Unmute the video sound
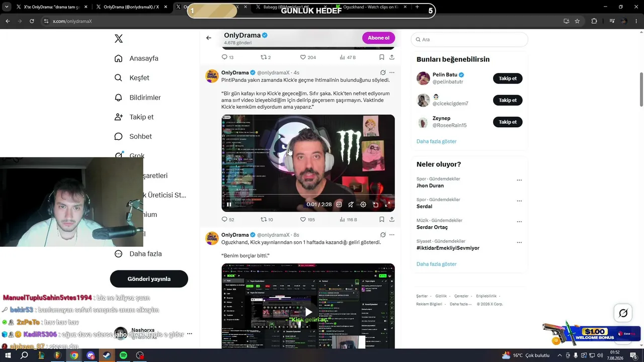 pyautogui.click(x=351, y=205)
